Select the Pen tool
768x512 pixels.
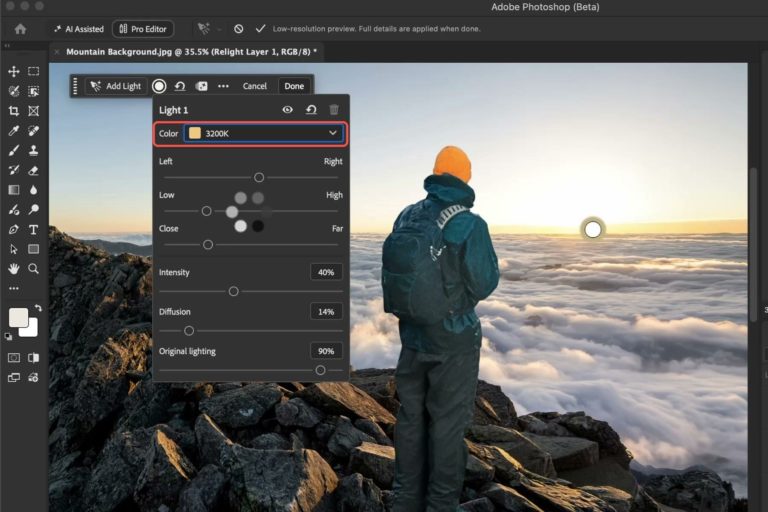click(x=14, y=229)
